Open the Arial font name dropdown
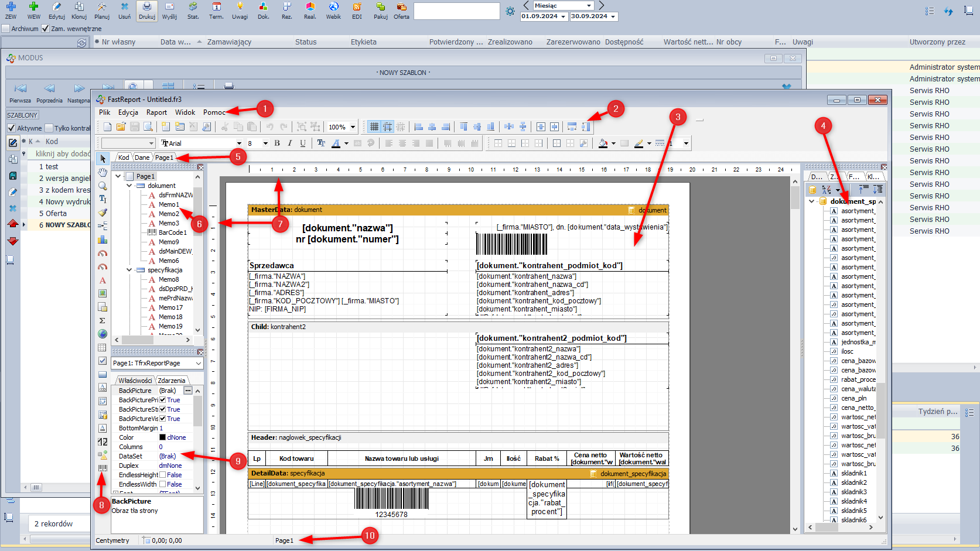980x551 pixels. click(x=239, y=143)
